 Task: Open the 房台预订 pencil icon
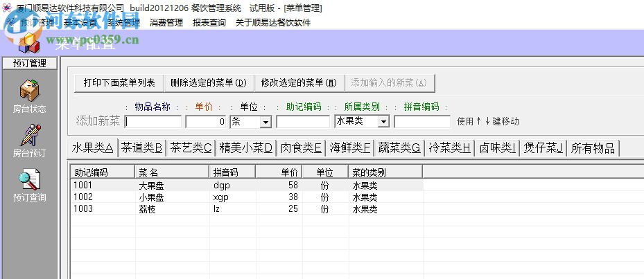tap(29, 135)
